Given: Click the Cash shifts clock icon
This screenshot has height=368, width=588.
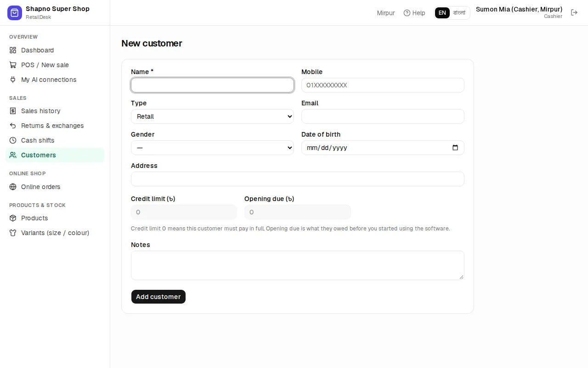Looking at the screenshot, I should click(13, 140).
